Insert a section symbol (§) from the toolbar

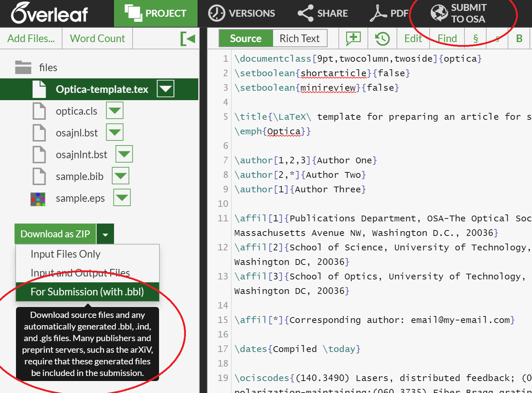pos(475,38)
